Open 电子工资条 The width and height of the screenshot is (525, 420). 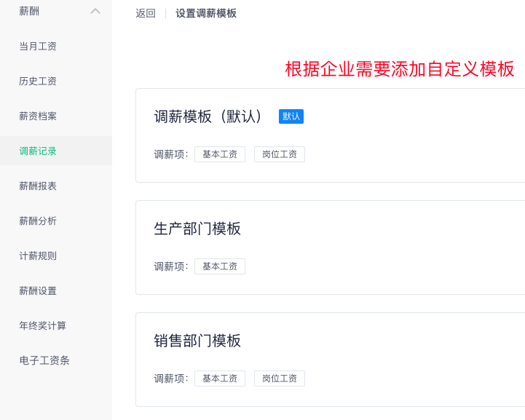(44, 360)
